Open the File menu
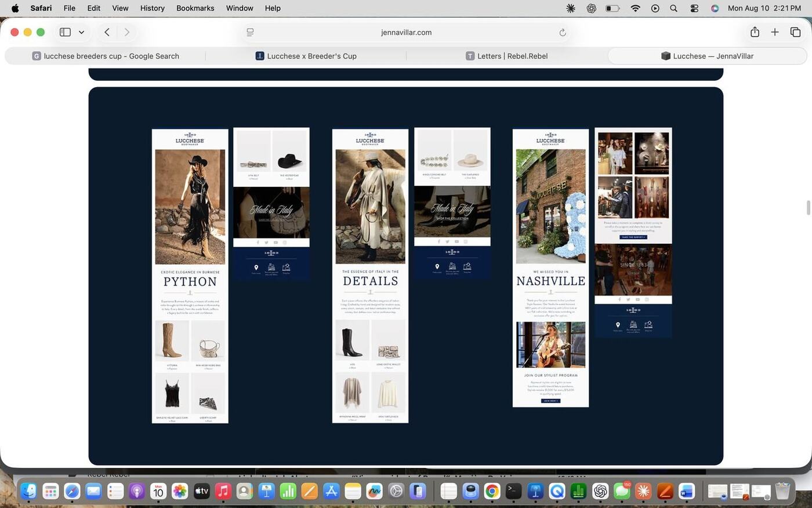Image resolution: width=812 pixels, height=508 pixels. pyautogui.click(x=69, y=8)
